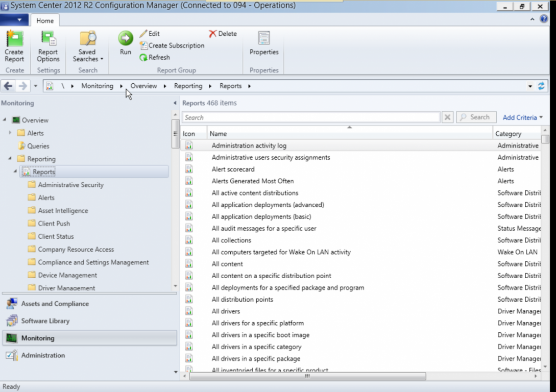Screen dimensions: 556x392
Task: Click the Edit pencil icon
Action: tap(143, 34)
